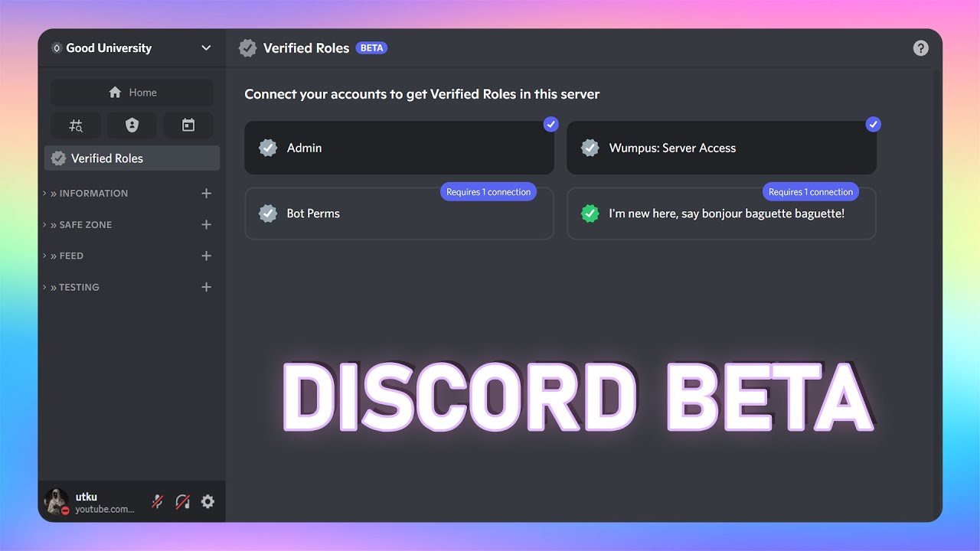Click Requires 1 connection on bonjour baguette card
The image size is (980, 551).
pos(811,192)
